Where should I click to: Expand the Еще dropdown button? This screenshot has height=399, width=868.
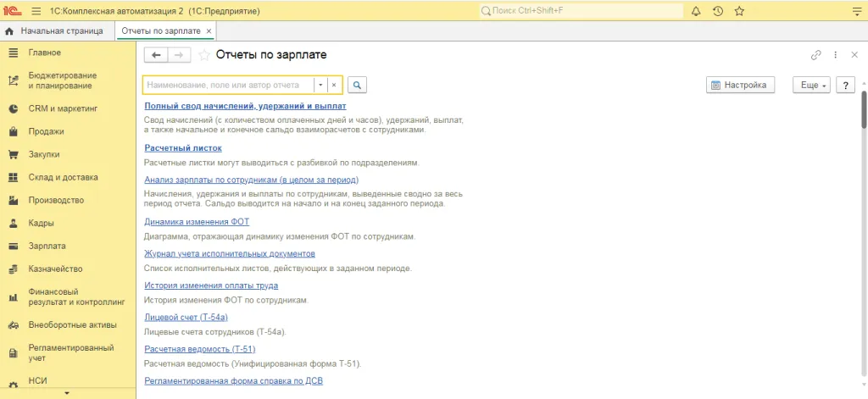tap(811, 86)
